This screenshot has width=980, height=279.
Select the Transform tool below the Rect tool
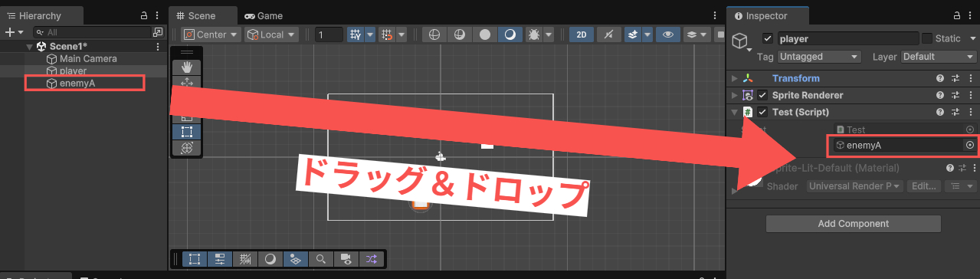click(x=186, y=148)
